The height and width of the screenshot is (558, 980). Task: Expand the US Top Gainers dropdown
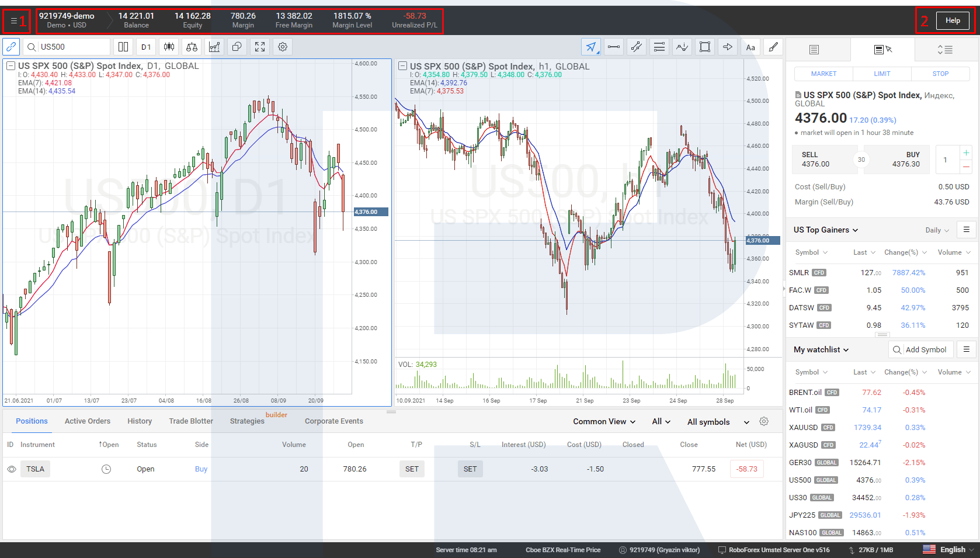pos(826,230)
